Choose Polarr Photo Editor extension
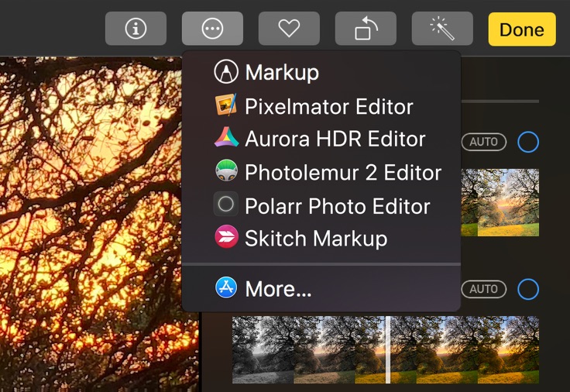The width and height of the screenshot is (570, 392). point(321,205)
